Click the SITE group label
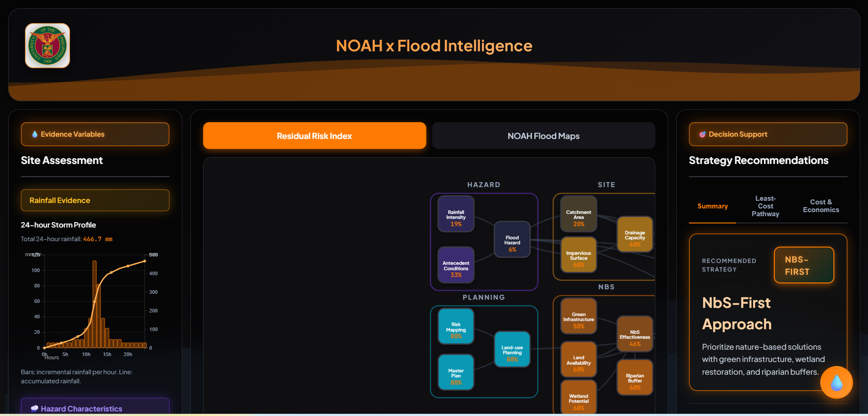The image size is (868, 416). tap(606, 185)
